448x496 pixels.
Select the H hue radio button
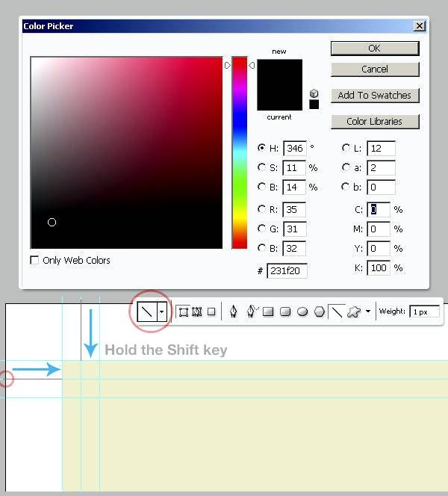(261, 148)
